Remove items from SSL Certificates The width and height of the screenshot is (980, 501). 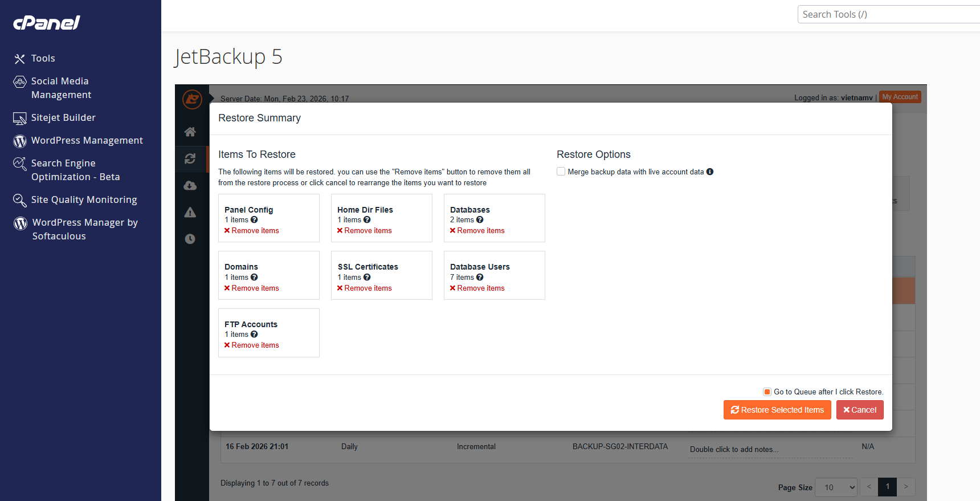pyautogui.click(x=365, y=288)
